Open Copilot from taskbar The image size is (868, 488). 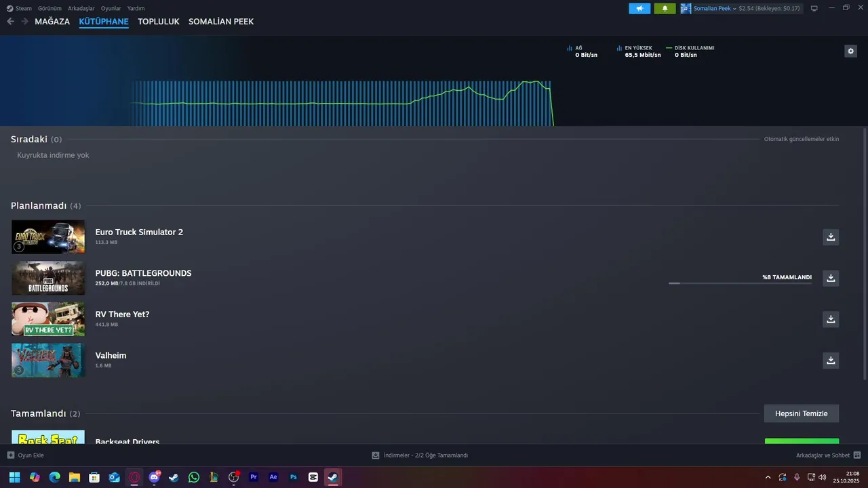pos(35,477)
